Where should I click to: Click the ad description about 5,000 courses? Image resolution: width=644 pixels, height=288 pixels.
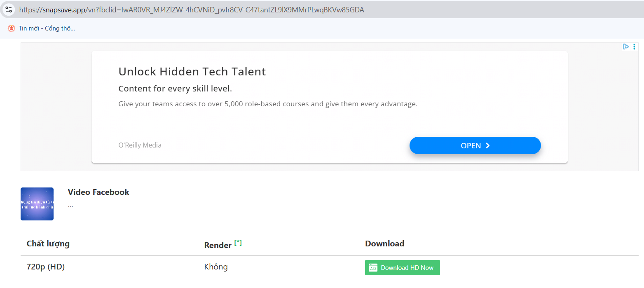(268, 104)
